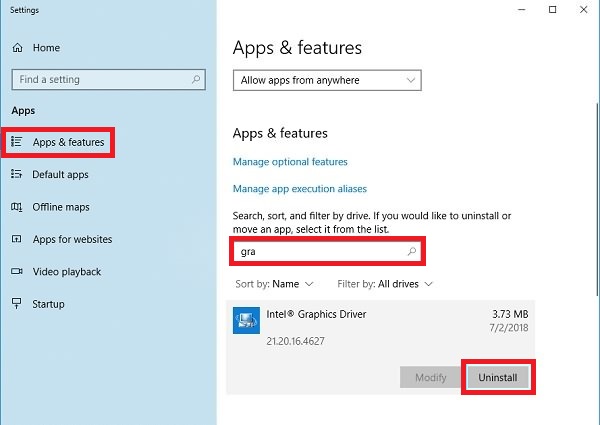Image resolution: width=600 pixels, height=425 pixels.
Task: Expand the Filter by All drives dropdown
Action: (385, 284)
